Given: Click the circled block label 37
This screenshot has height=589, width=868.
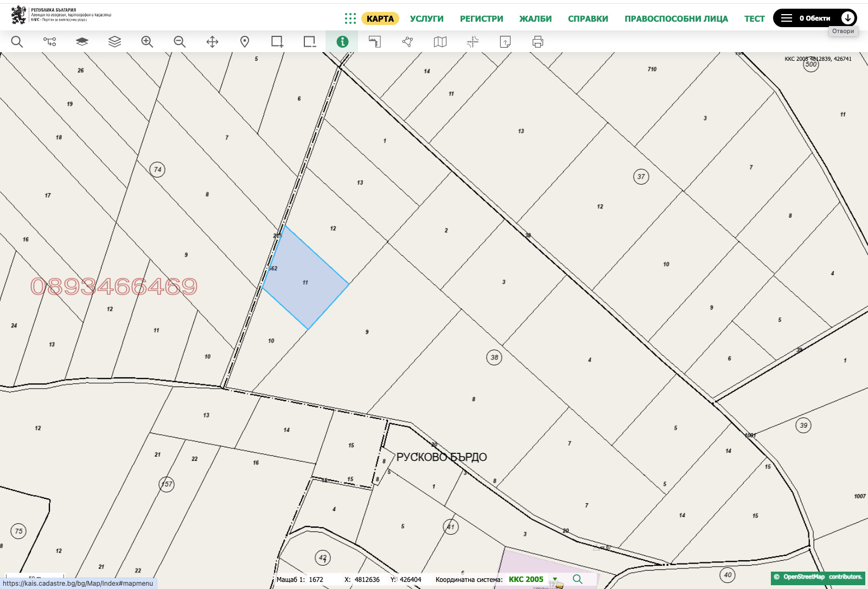Looking at the screenshot, I should point(641,176).
